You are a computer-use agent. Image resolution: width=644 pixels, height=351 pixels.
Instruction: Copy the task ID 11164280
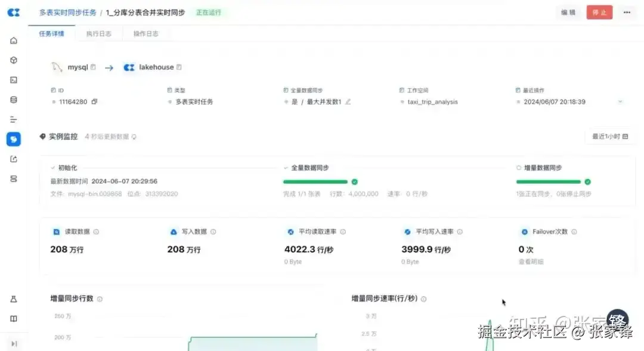click(94, 101)
